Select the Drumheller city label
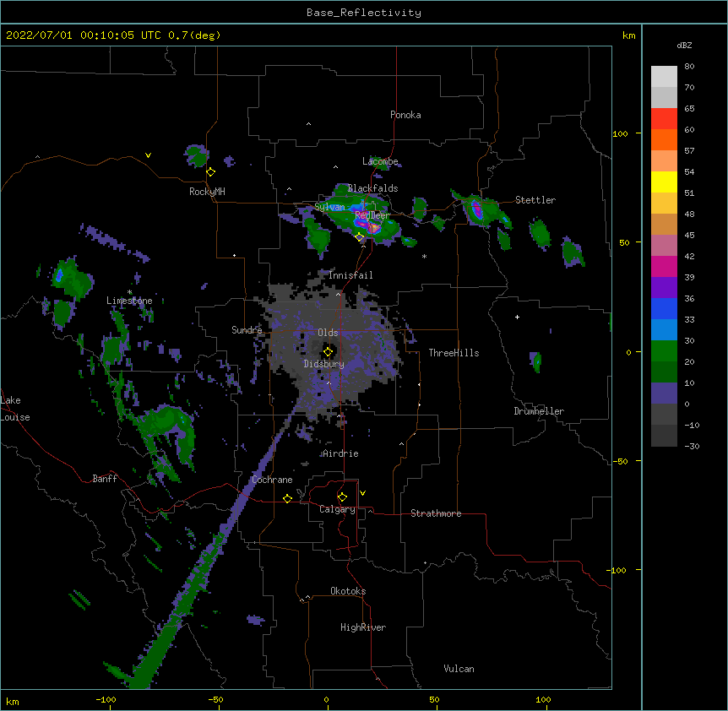 [539, 411]
